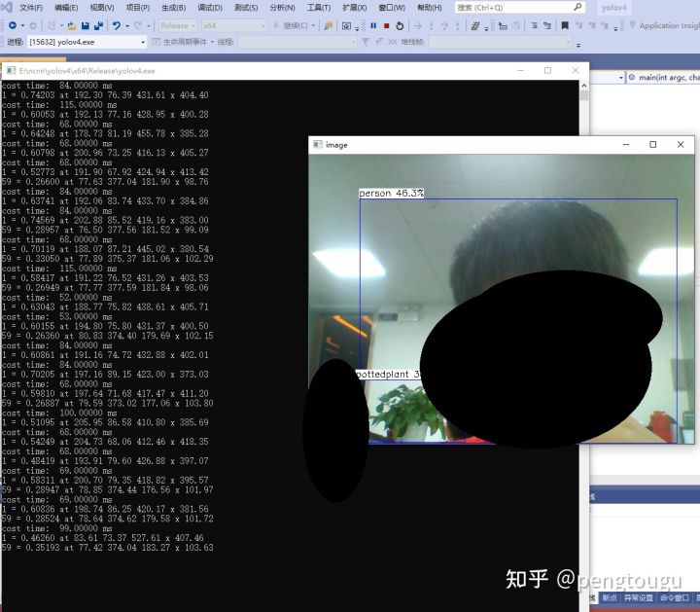Click the redo arrow icon
The height and width of the screenshot is (612, 700).
[x=138, y=26]
